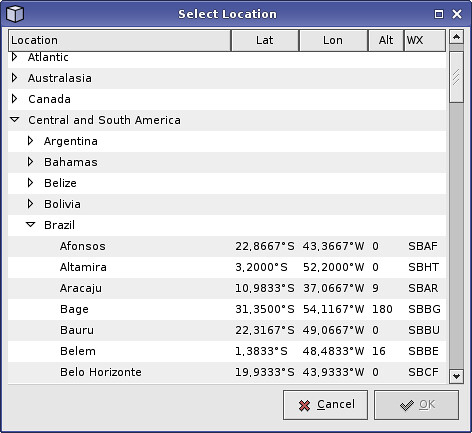Expand the Australasia region
Image resolution: width=472 pixels, height=433 pixels.
point(14,78)
